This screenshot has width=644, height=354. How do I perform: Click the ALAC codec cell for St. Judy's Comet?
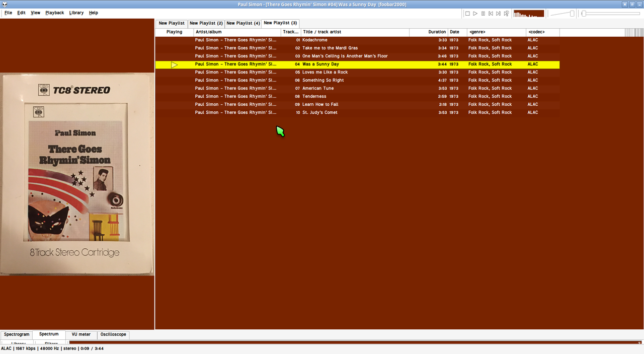tap(533, 113)
